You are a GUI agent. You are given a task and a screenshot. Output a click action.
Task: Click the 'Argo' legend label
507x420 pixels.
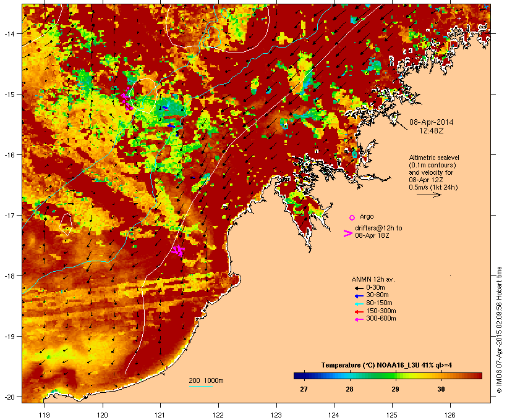tap(367, 216)
